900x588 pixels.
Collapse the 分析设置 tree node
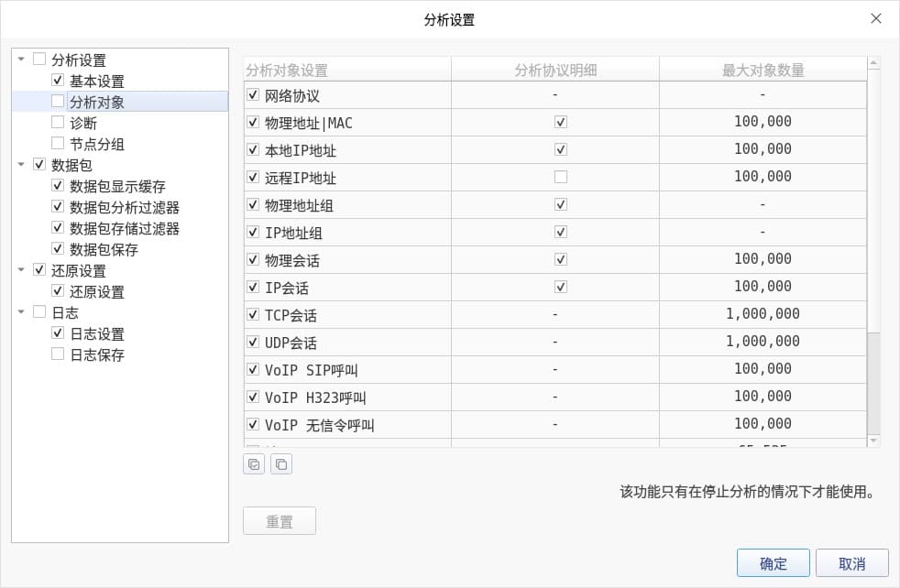tap(21, 60)
